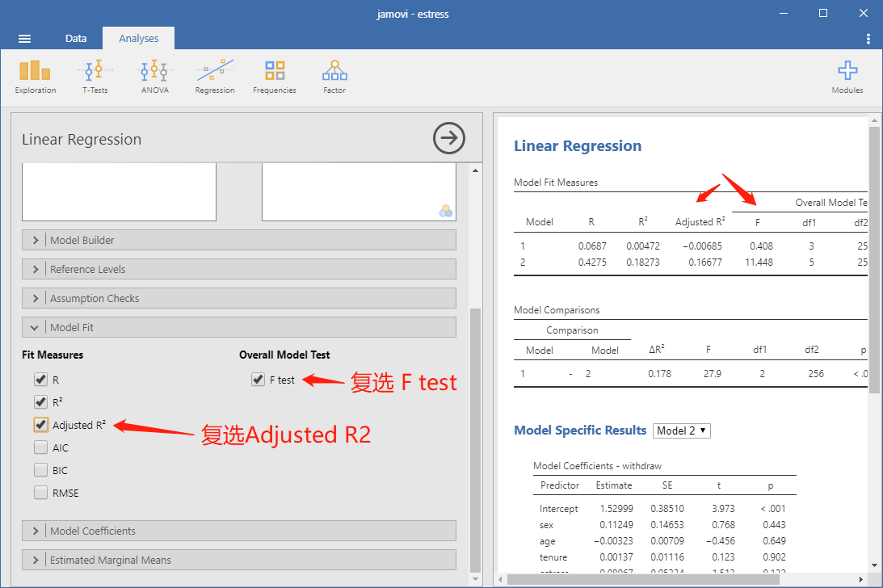The image size is (883, 588).
Task: Open the Model 2 results dropdown
Action: [x=681, y=430]
